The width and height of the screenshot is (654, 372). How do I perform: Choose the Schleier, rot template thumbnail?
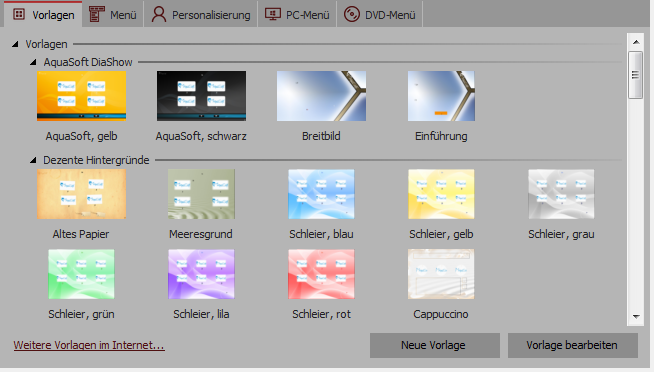(x=321, y=274)
